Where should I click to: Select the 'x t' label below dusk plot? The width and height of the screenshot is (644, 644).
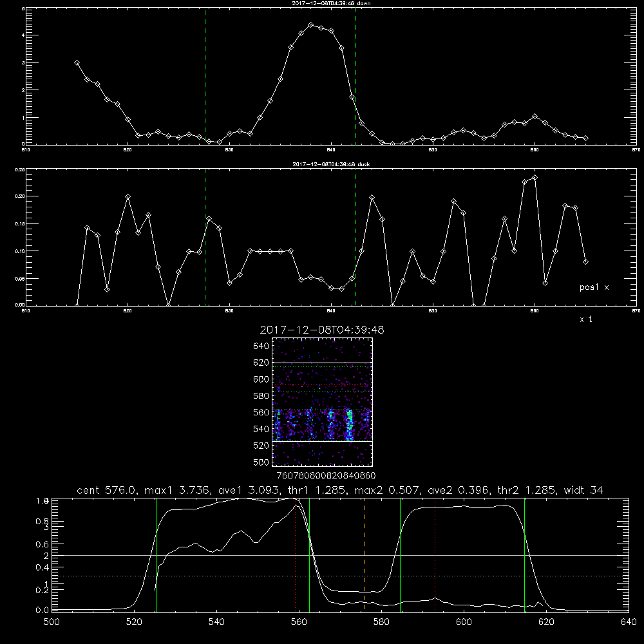click(x=585, y=319)
